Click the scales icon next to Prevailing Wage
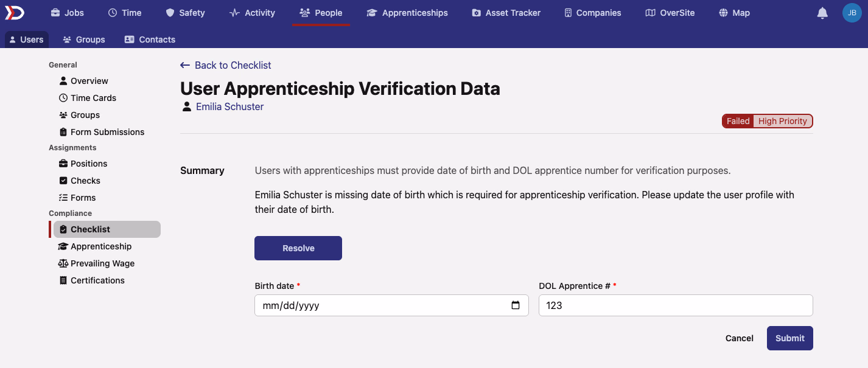This screenshot has width=868, height=368. pos(63,263)
